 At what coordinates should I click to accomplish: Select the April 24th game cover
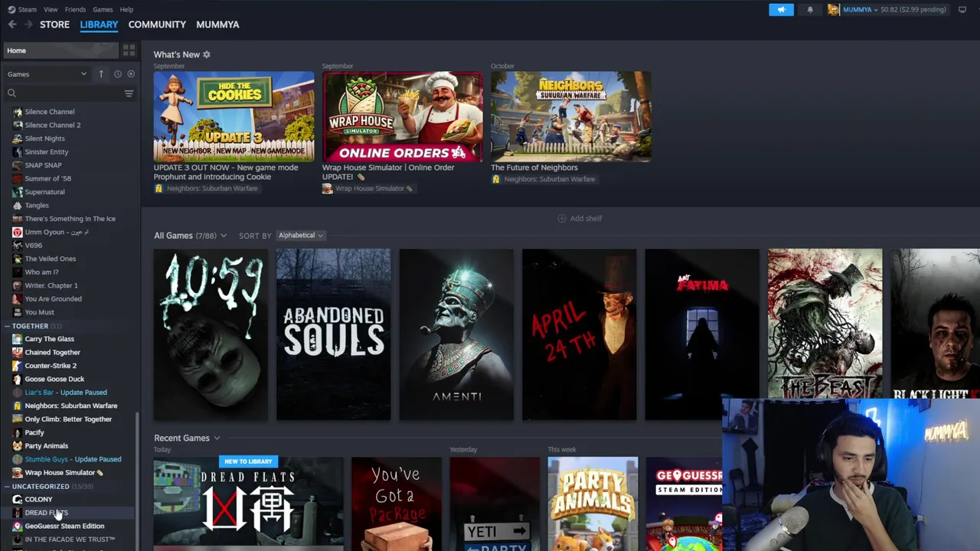pos(579,334)
